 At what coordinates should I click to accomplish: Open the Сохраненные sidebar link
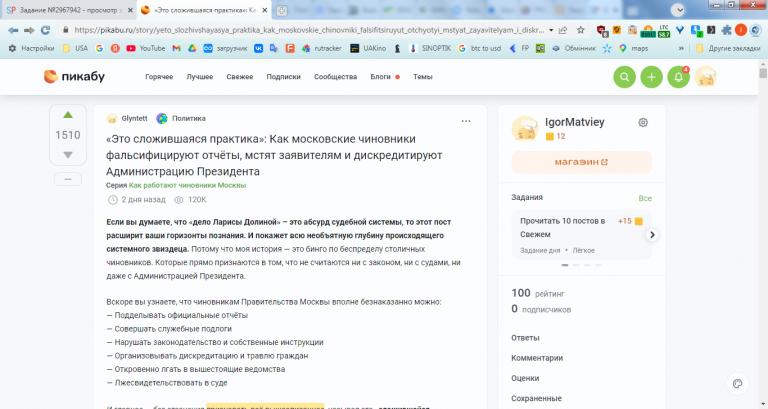pos(537,398)
